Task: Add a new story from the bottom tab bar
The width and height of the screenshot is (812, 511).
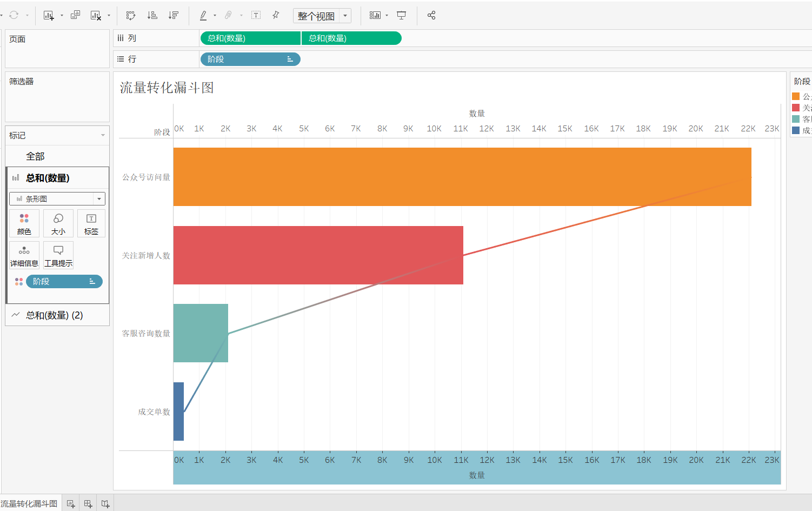Action: (x=105, y=503)
